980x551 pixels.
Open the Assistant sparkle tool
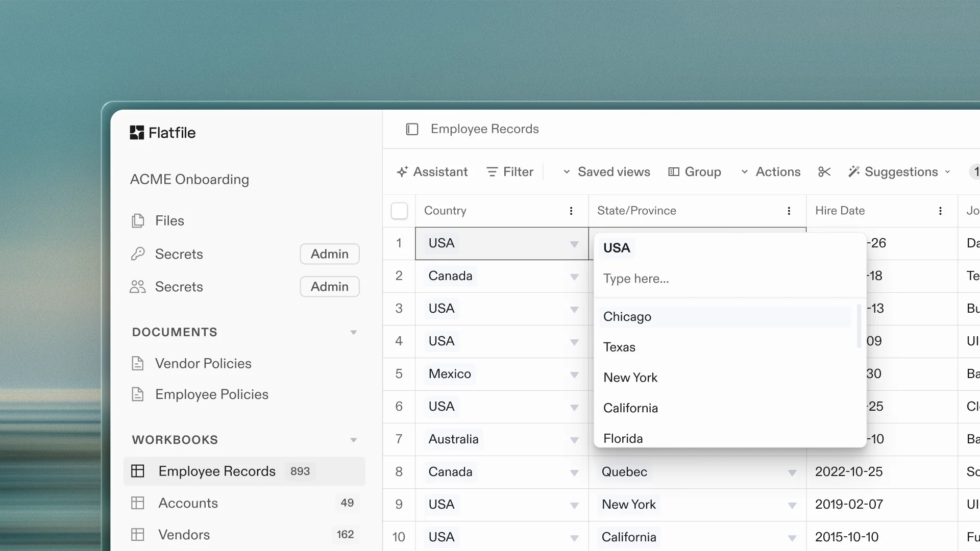click(x=432, y=172)
